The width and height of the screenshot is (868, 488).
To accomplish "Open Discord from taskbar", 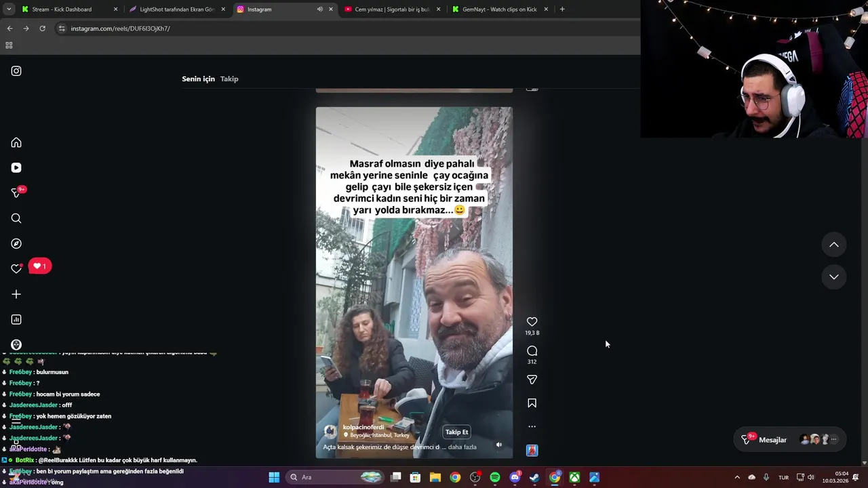I will [x=515, y=477].
